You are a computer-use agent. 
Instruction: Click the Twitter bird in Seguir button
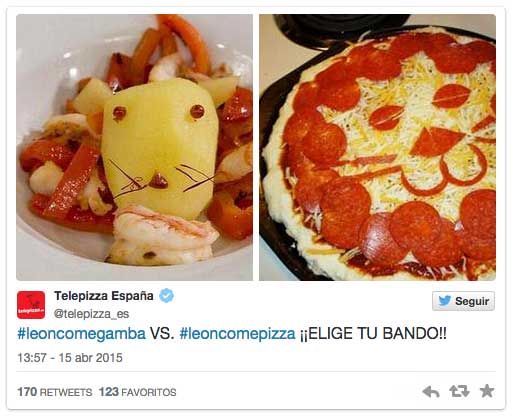click(445, 301)
